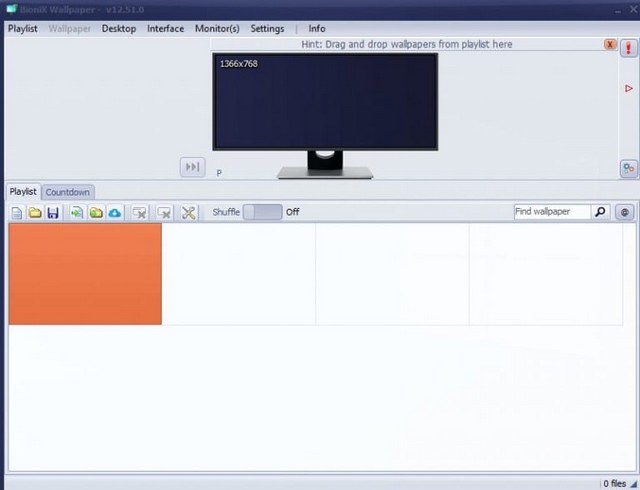Click the magnifier search icon
The width and height of the screenshot is (640, 490).
600,212
